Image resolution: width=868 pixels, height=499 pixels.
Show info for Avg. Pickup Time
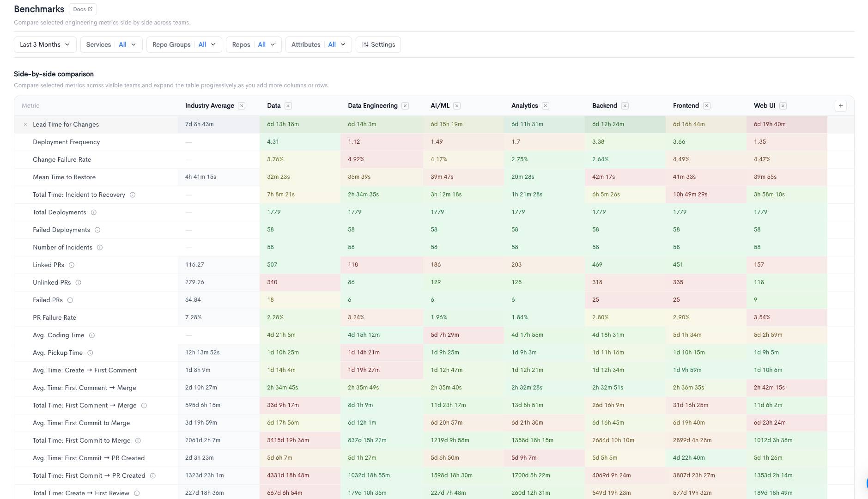pos(91,353)
